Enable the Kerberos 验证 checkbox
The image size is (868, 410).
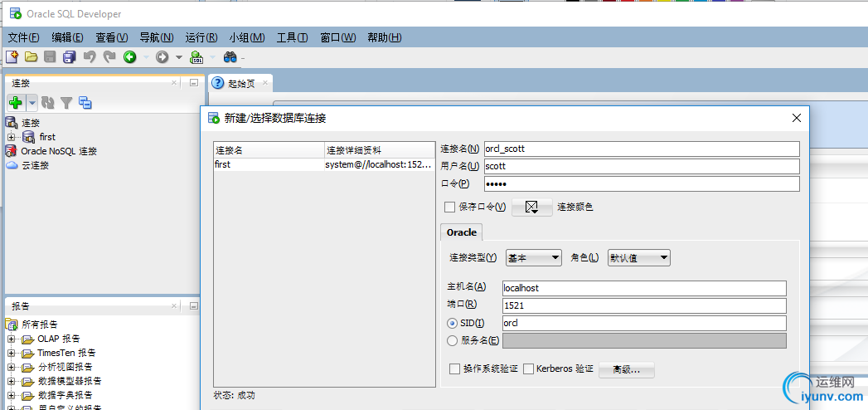pyautogui.click(x=528, y=369)
